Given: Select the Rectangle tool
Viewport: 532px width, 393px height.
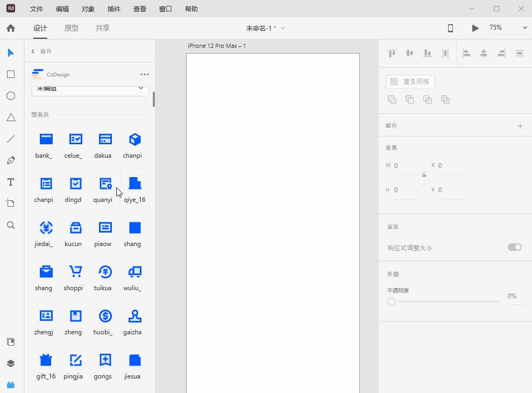Looking at the screenshot, I should [x=11, y=74].
